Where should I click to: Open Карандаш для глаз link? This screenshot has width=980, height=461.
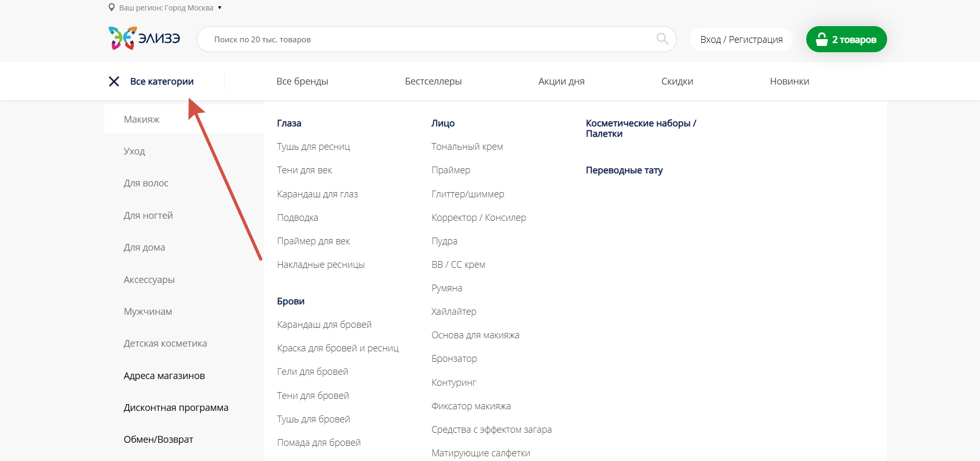(x=317, y=194)
